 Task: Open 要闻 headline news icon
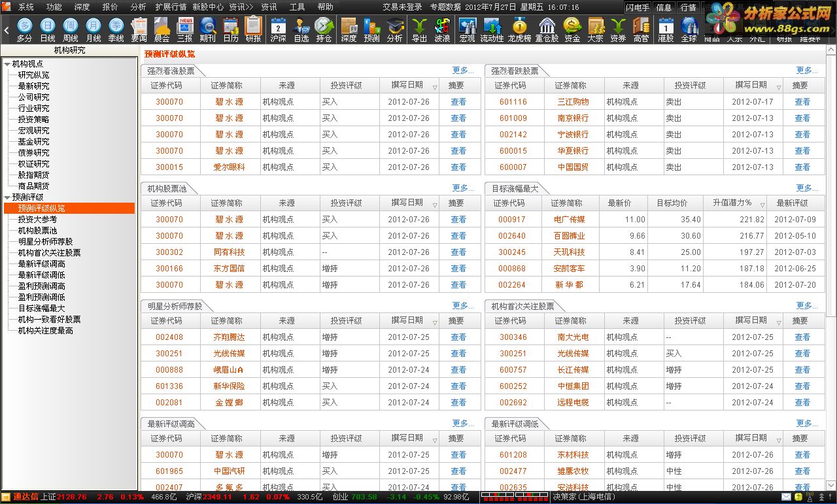pyautogui.click(x=139, y=29)
